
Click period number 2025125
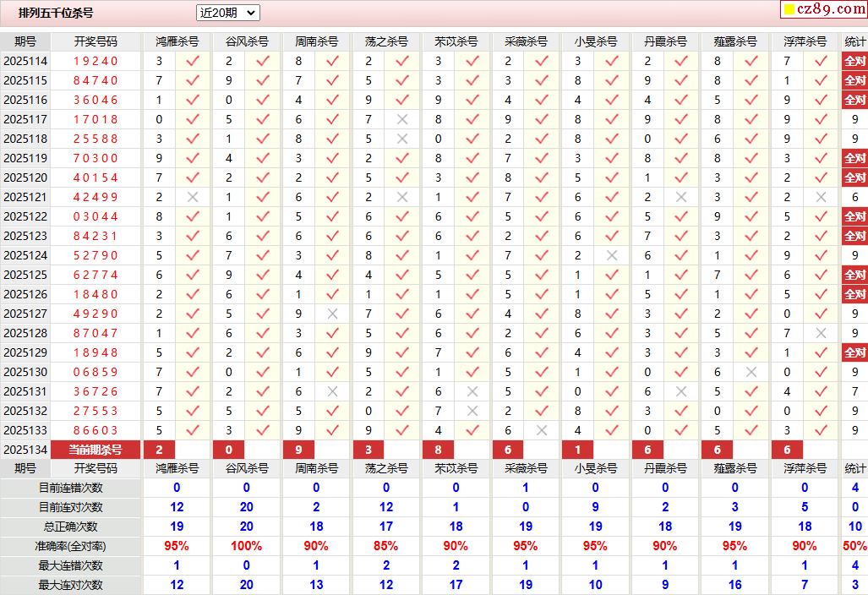[25, 275]
